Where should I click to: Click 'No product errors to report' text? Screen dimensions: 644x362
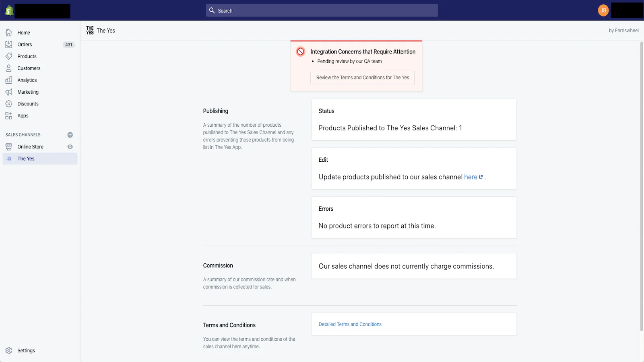pos(377,226)
